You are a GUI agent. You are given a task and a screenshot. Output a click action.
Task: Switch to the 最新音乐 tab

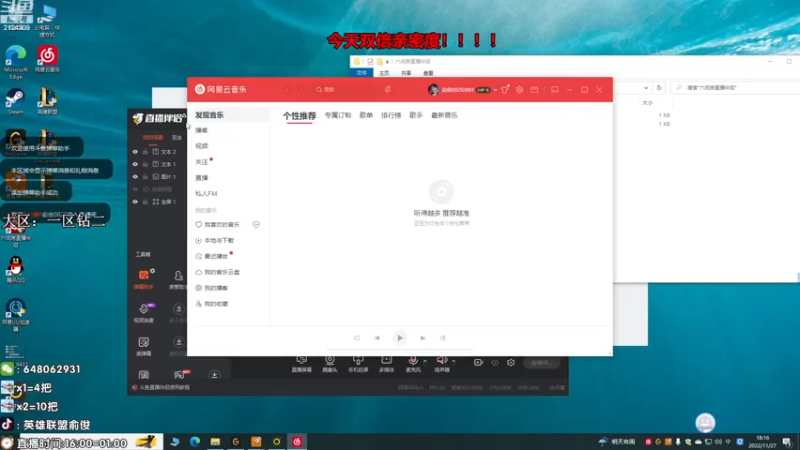point(444,115)
